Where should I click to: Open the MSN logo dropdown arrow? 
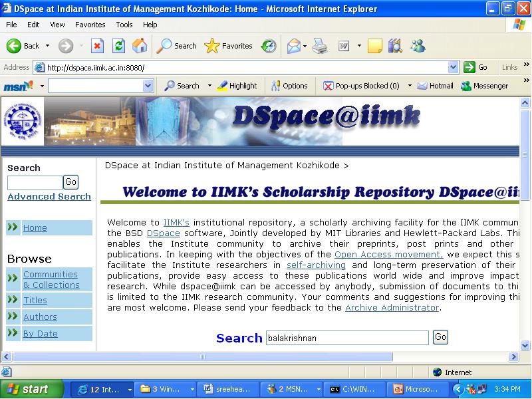pyautogui.click(x=42, y=86)
